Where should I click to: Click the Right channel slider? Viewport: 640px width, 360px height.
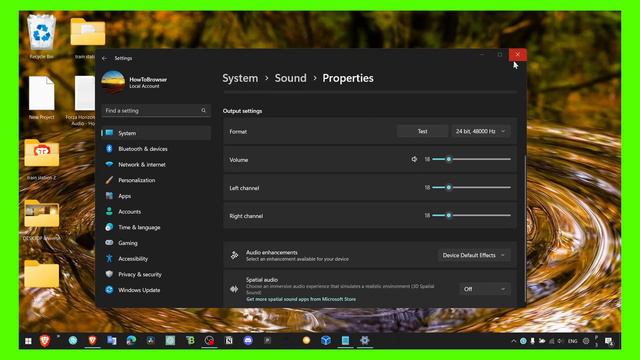[x=471, y=216]
